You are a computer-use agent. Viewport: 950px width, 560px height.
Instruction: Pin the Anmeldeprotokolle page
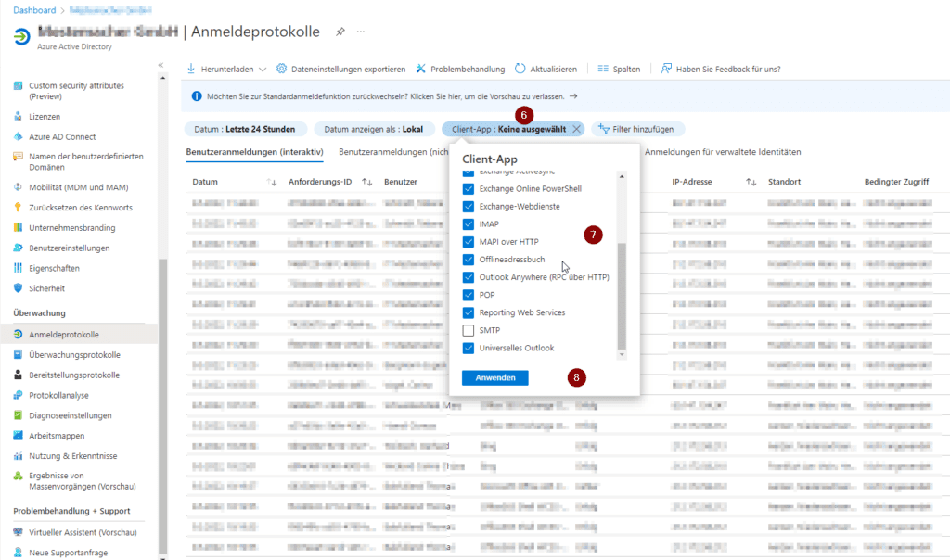coord(340,32)
